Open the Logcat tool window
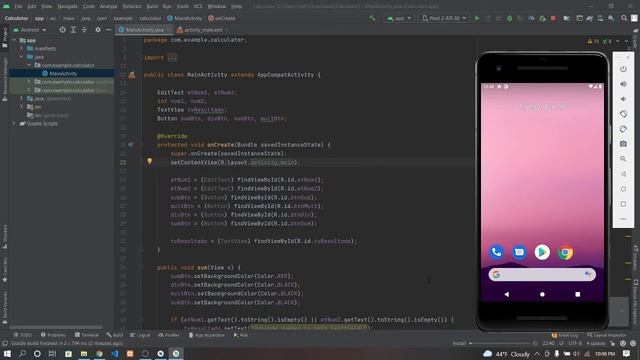Image resolution: width=640 pixels, height=360 pixels. coord(140,335)
